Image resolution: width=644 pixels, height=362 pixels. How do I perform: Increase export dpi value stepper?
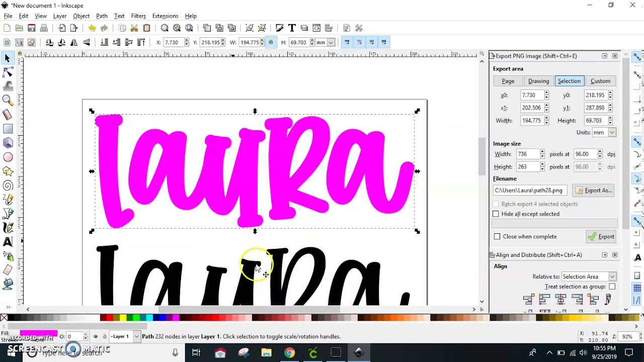600,152
